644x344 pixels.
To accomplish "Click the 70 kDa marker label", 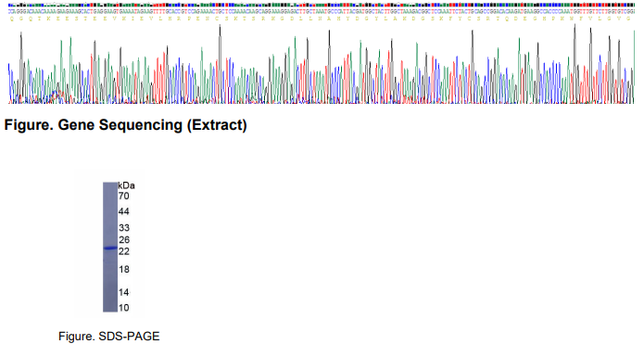I will tap(123, 196).
